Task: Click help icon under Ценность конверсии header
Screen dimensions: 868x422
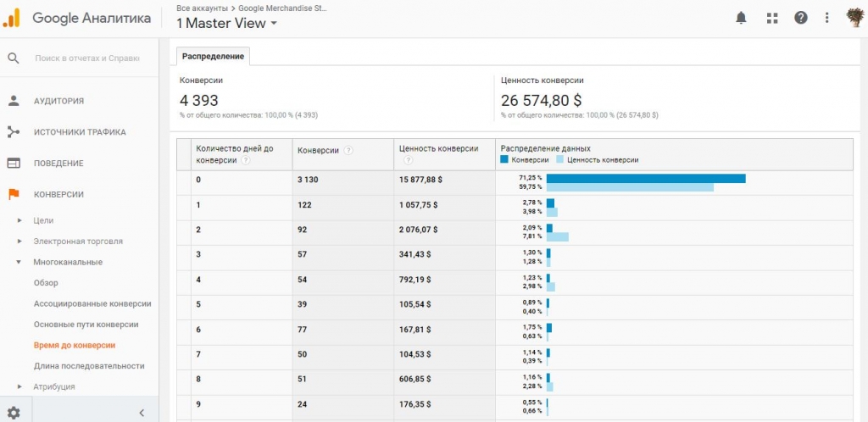Action: coord(408,160)
